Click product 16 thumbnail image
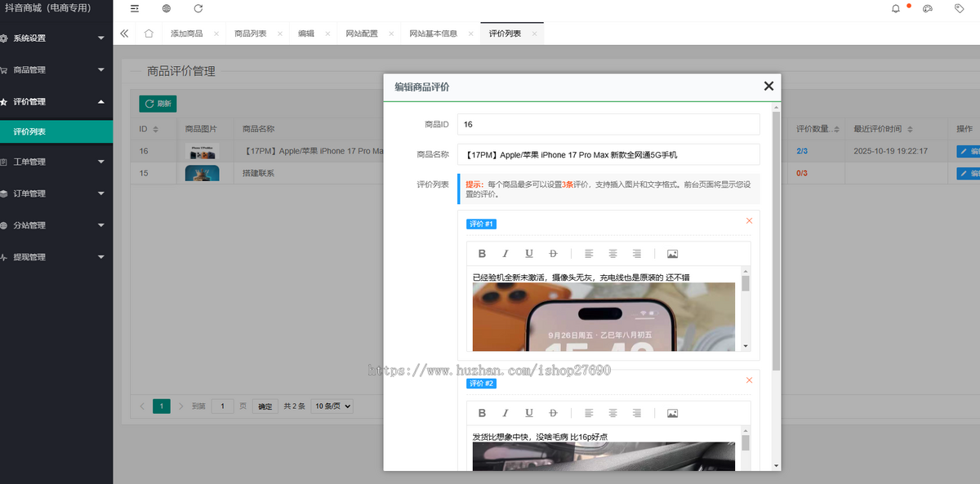980x484 pixels. coord(203,152)
